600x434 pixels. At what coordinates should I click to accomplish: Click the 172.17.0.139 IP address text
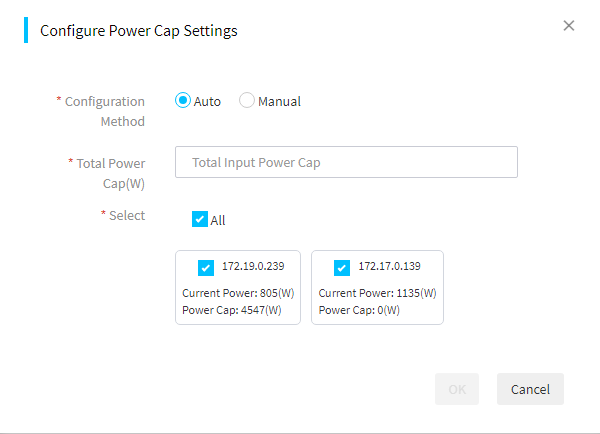click(x=390, y=266)
